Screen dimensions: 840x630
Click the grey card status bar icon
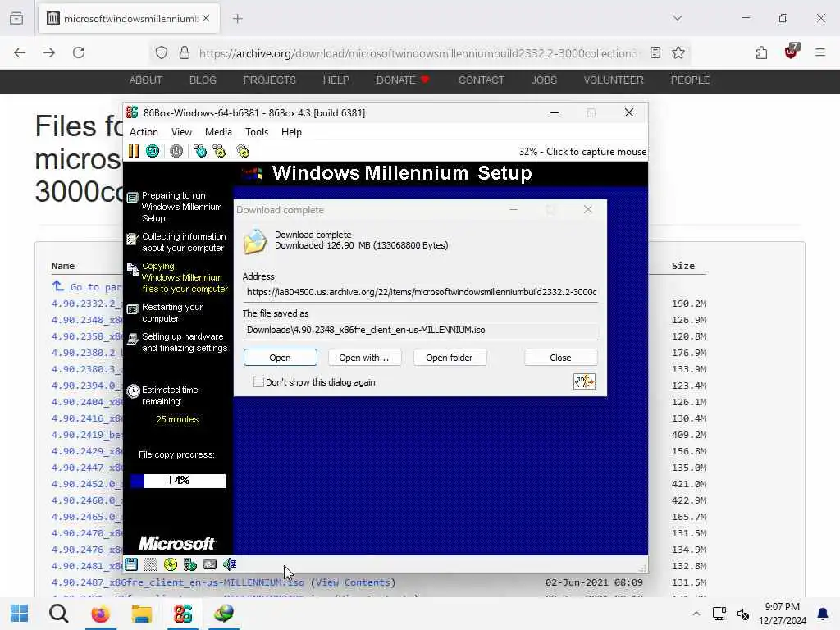coord(210,564)
